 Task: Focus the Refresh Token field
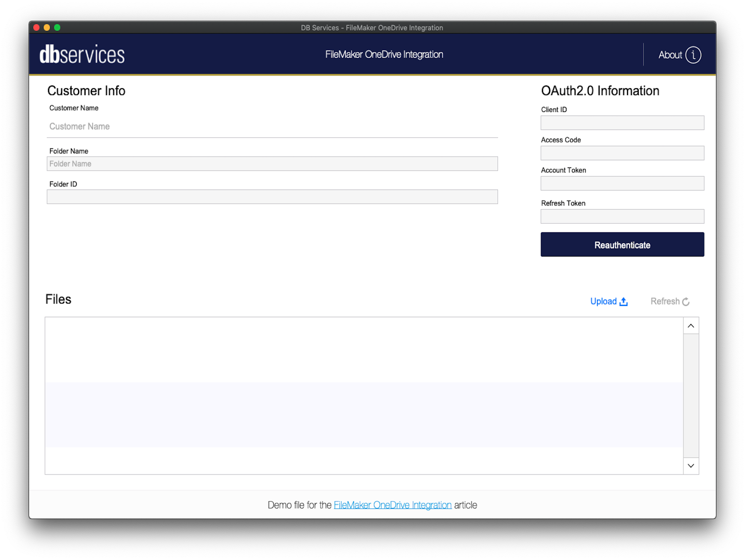click(622, 216)
